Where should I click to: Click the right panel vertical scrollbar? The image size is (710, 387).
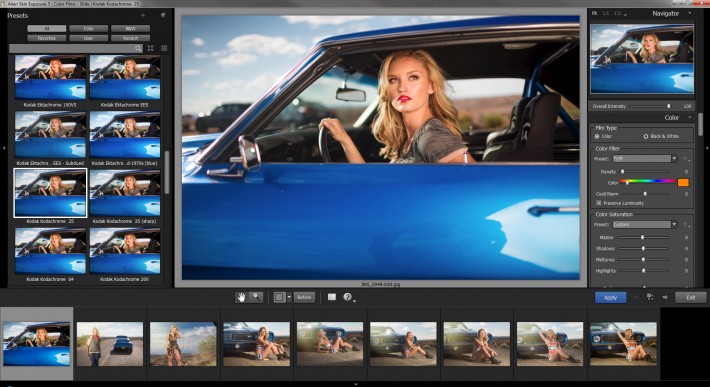(700, 124)
